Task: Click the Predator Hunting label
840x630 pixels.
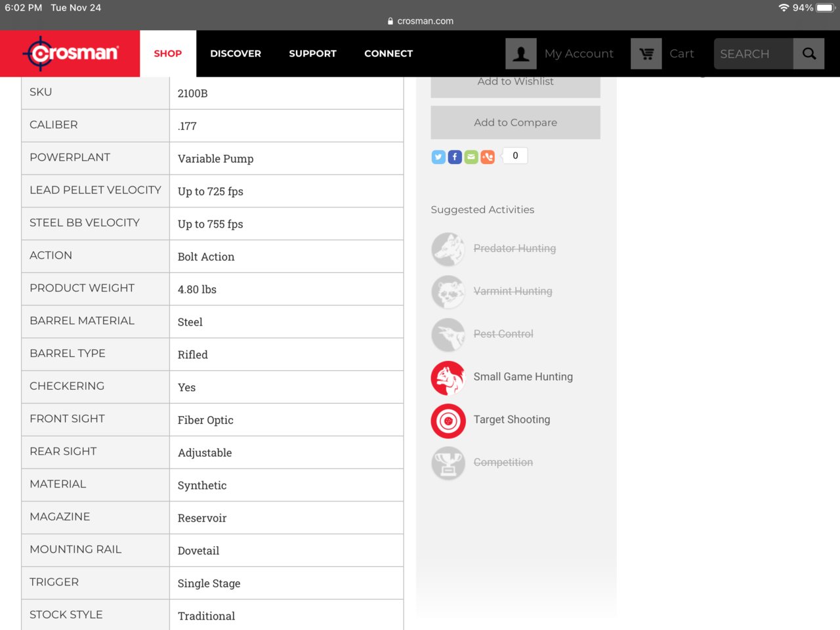Action: pos(514,248)
